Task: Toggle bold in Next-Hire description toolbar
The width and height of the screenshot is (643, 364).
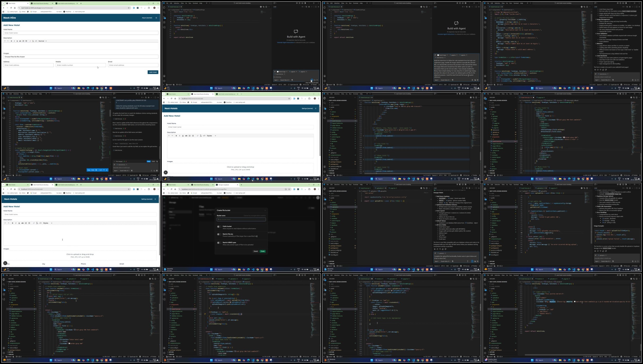Action: 11,41
